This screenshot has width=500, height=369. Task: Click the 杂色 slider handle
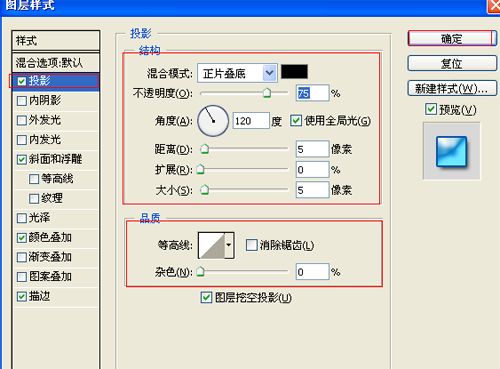coord(200,272)
